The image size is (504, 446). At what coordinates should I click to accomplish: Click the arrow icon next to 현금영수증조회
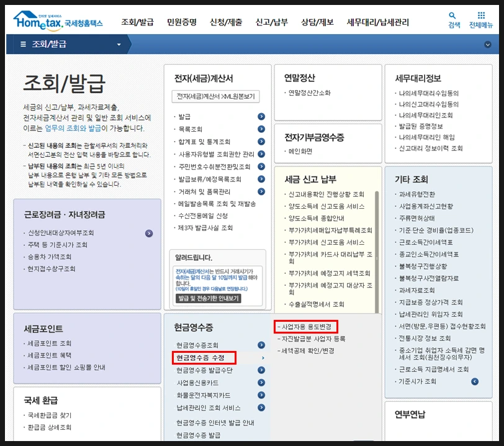(x=261, y=345)
